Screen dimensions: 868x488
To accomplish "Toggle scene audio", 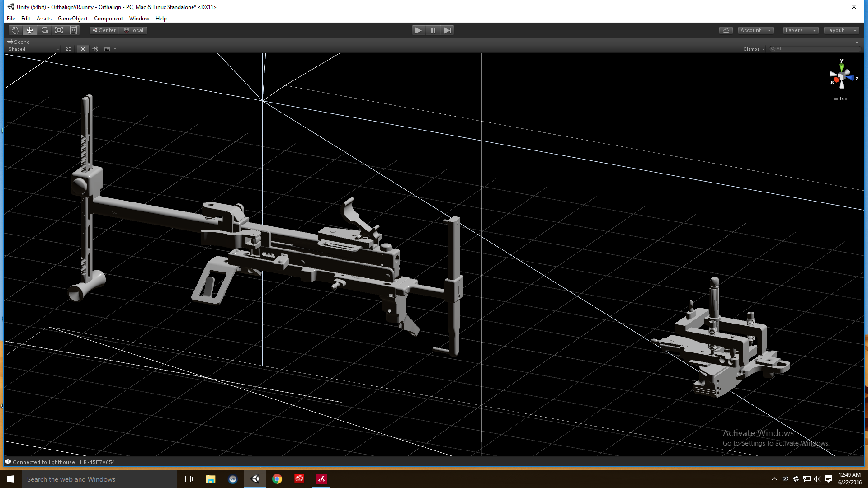I will coord(95,49).
